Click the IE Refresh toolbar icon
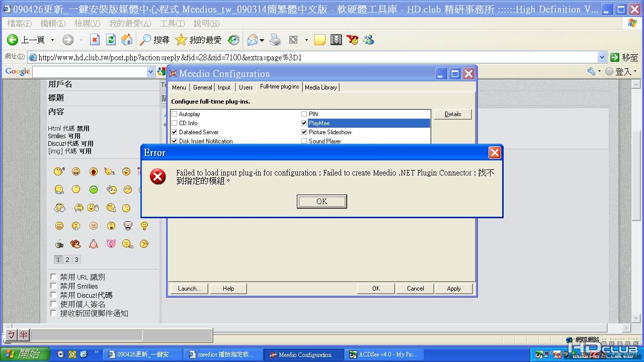644x362 pixels. point(111,40)
